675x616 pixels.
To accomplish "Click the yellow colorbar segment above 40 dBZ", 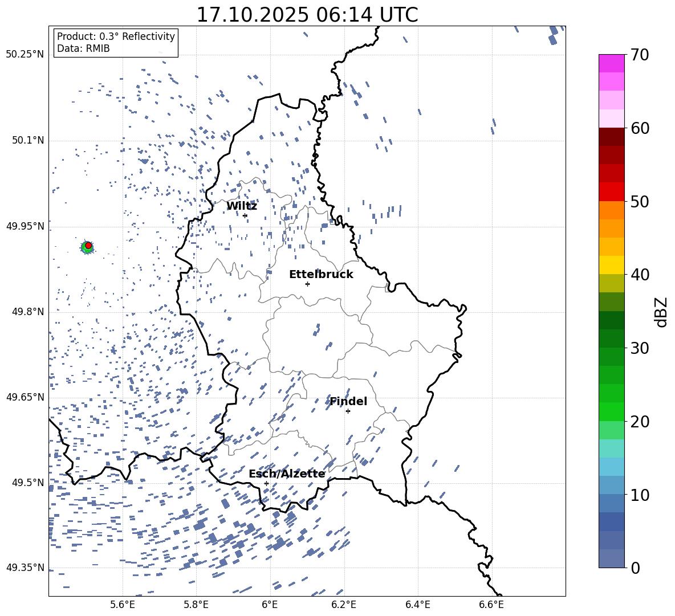I will (612, 265).
